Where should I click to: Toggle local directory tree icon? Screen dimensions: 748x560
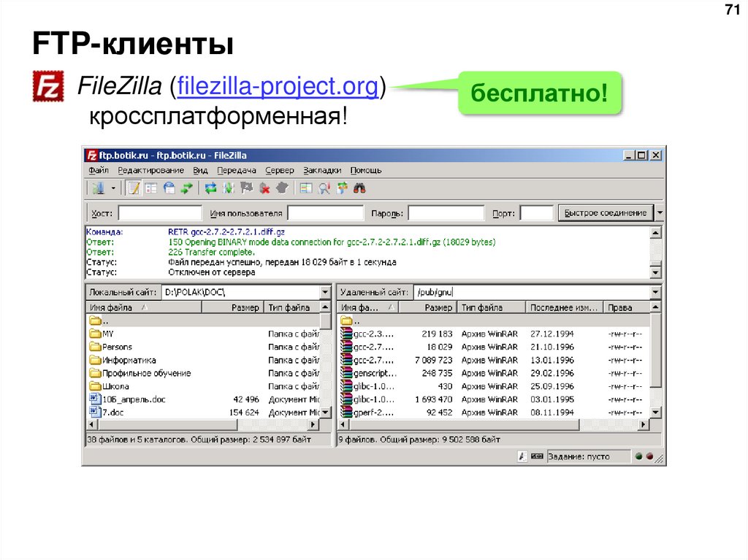click(x=151, y=188)
